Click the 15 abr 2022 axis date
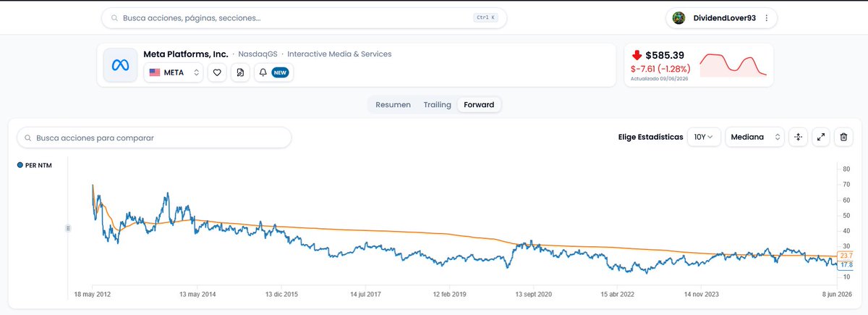868x315 pixels. pos(618,295)
